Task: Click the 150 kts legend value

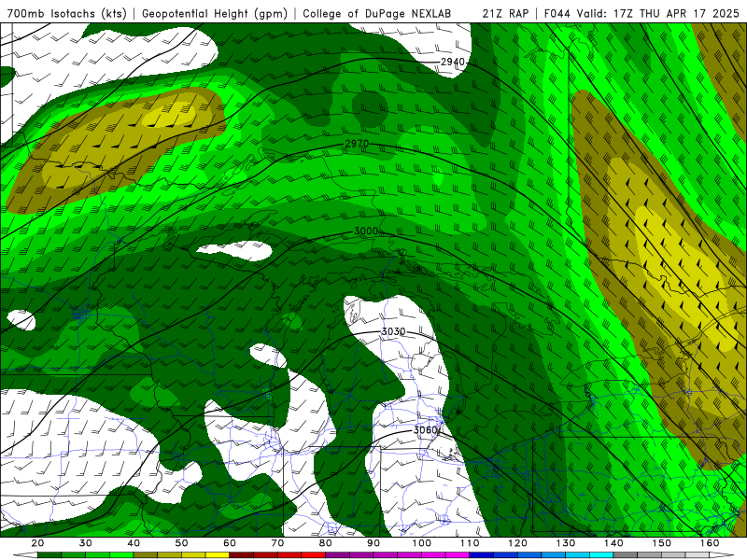Action: click(662, 543)
